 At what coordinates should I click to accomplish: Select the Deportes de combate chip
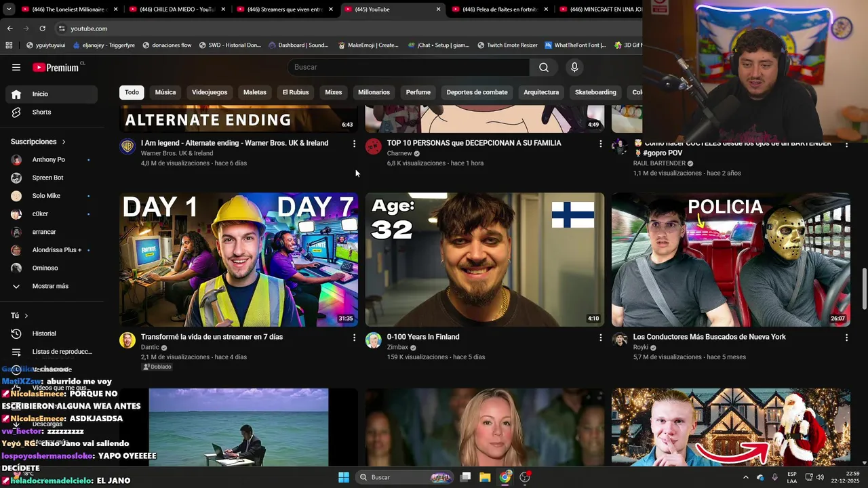click(x=477, y=92)
